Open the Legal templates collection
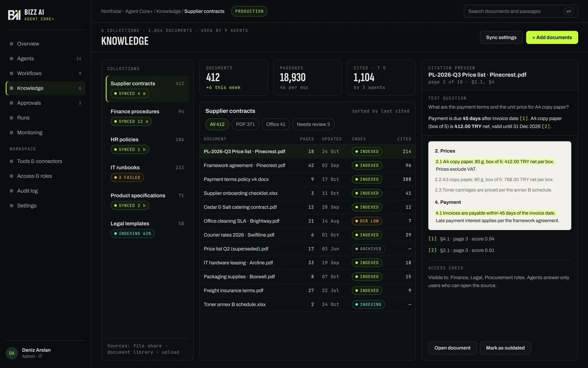The width and height of the screenshot is (588, 368). 147,229
